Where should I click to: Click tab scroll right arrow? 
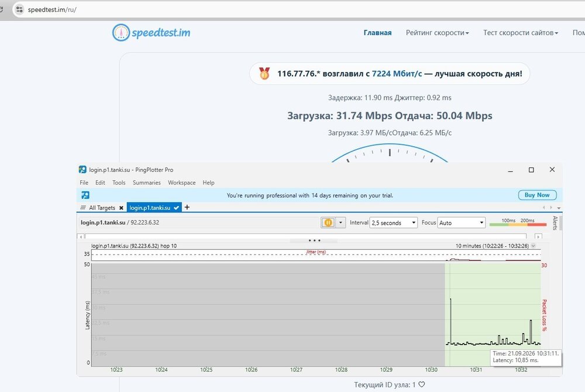551,207
